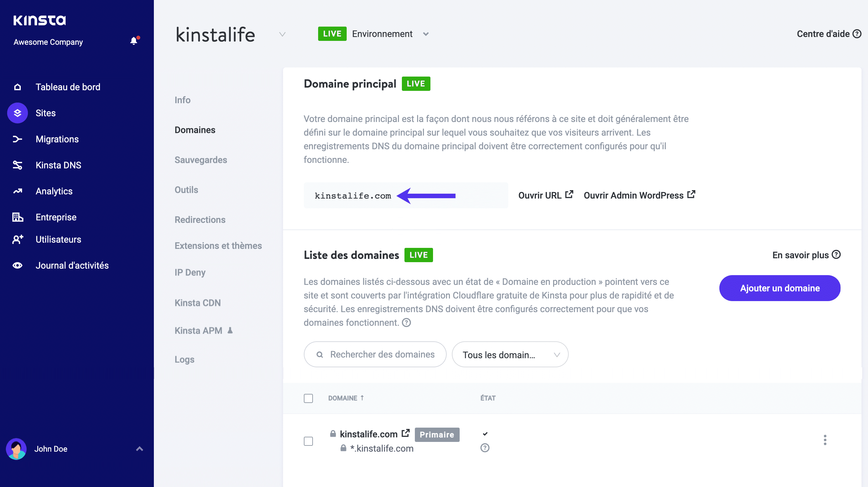
Task: Click the Rechercher des domaines search field
Action: coord(382,355)
